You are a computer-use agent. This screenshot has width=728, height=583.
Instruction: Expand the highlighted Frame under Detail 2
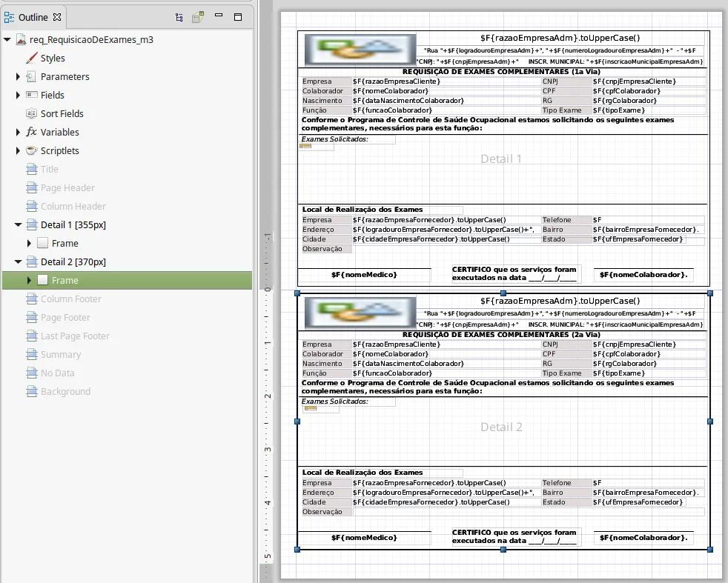coord(29,280)
